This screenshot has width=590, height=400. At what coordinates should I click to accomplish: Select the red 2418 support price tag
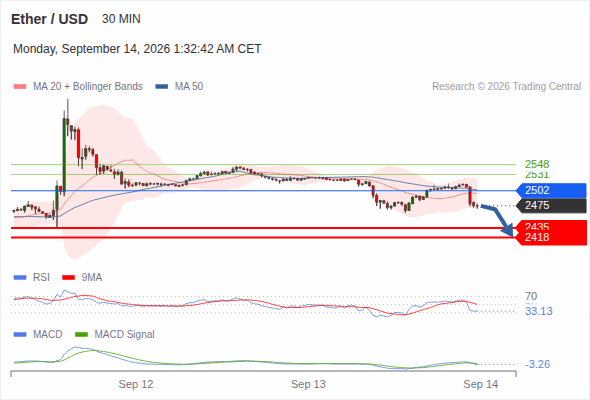click(x=551, y=237)
